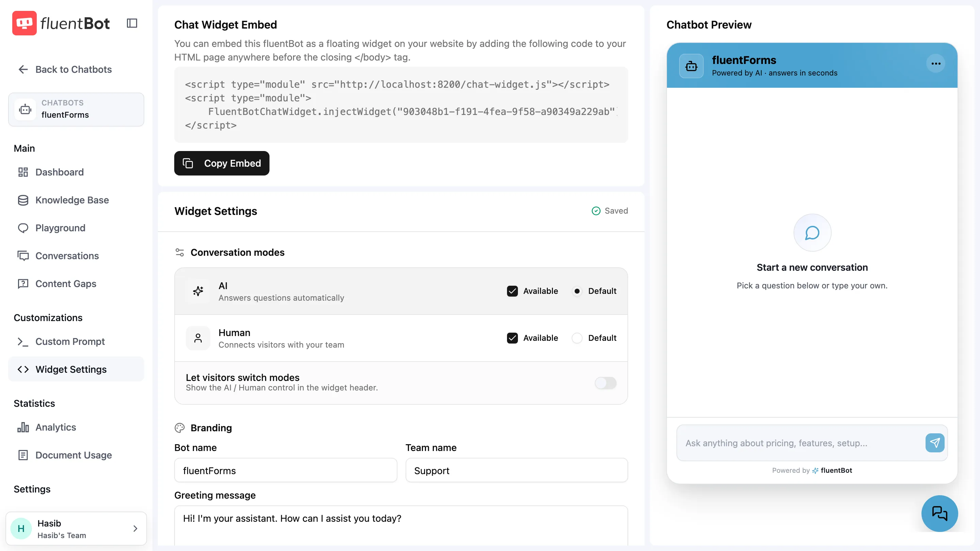Open Analytics statistics page
The image size is (980, 551).
coord(76,427)
